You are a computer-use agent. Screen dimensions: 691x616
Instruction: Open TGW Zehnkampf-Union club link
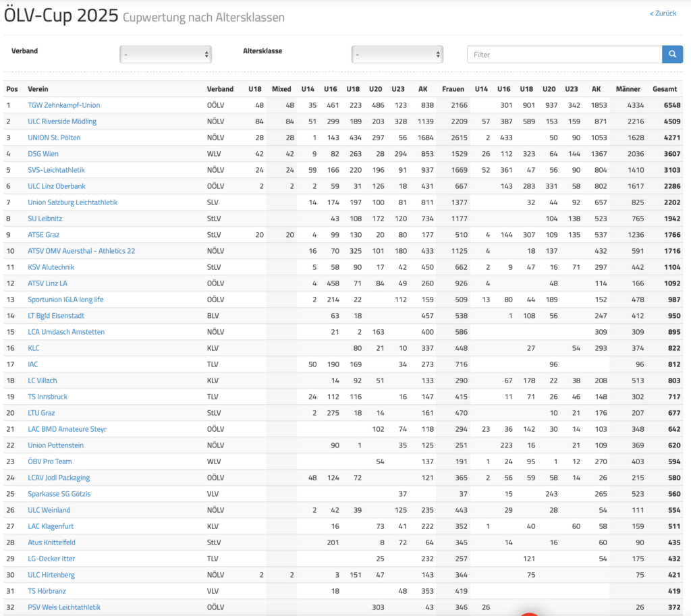63,105
